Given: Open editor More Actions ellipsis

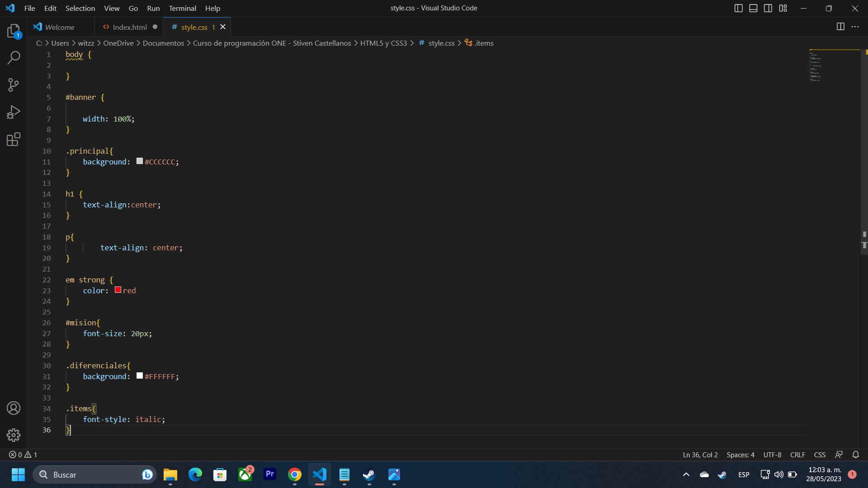Looking at the screenshot, I should 855,27.
